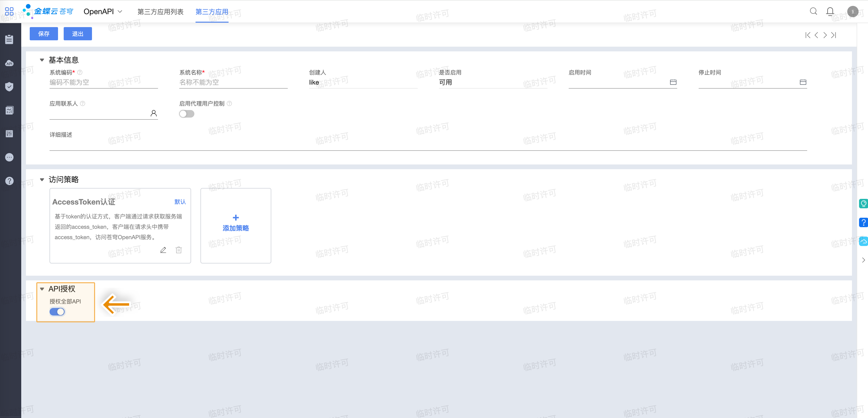Edit the AccessToken policy with pencil icon

tap(163, 250)
